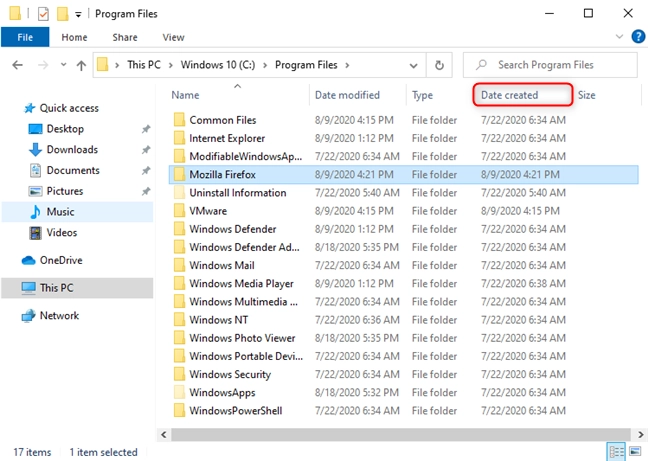Select the Windows Media Player folder name
The image size is (648, 461).
pyautogui.click(x=241, y=284)
